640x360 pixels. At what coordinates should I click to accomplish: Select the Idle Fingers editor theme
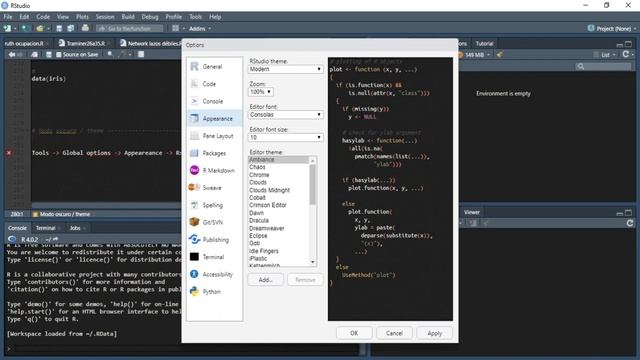(x=278, y=251)
